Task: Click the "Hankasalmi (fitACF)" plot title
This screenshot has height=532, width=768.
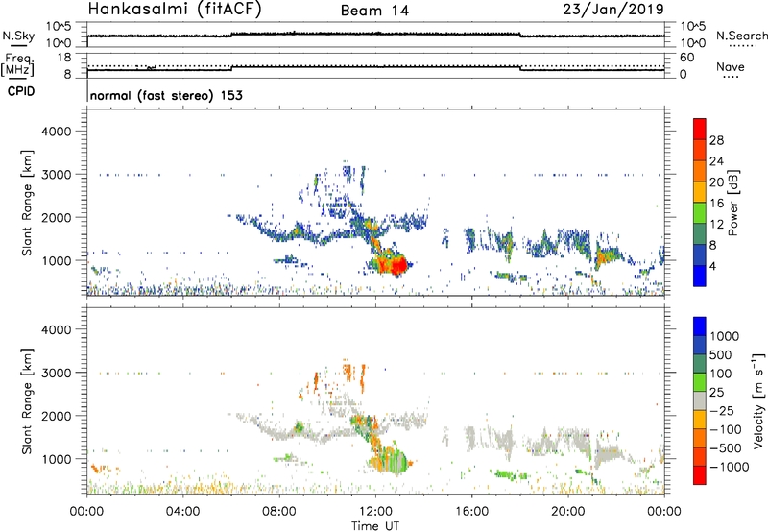Action: pyautogui.click(x=175, y=10)
